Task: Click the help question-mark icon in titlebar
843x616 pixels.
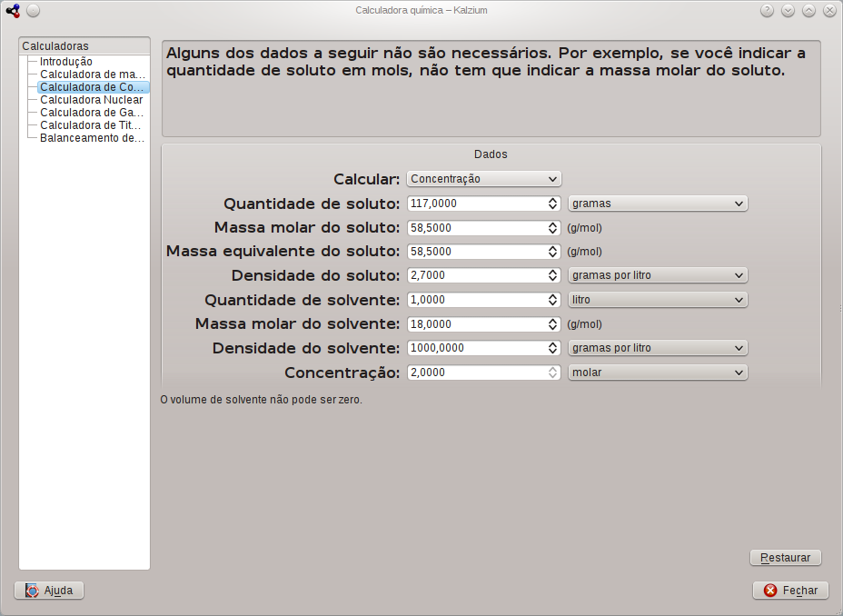Action: [x=765, y=10]
